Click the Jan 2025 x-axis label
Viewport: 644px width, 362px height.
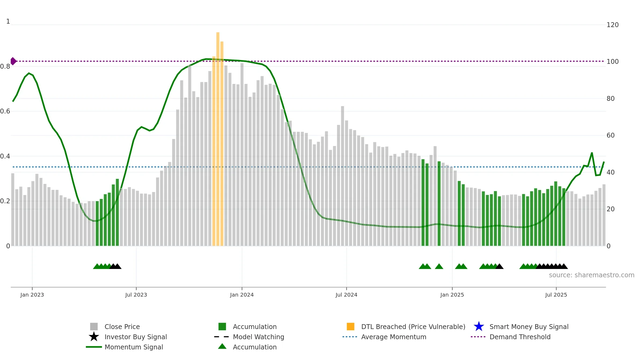[x=452, y=295]
